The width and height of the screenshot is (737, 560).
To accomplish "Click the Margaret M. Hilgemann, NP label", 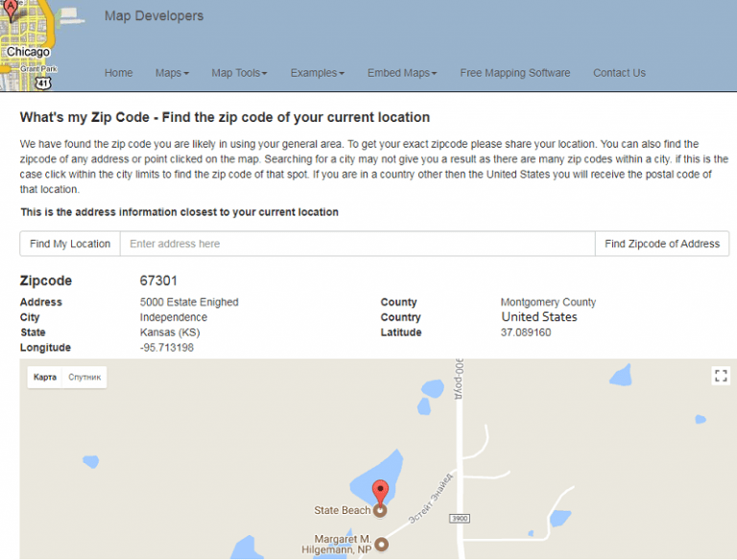I will (x=337, y=544).
